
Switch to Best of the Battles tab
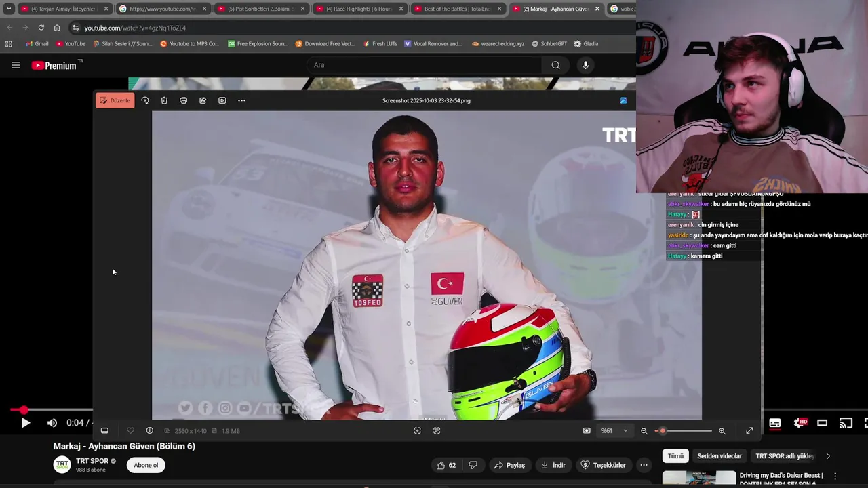tap(458, 9)
